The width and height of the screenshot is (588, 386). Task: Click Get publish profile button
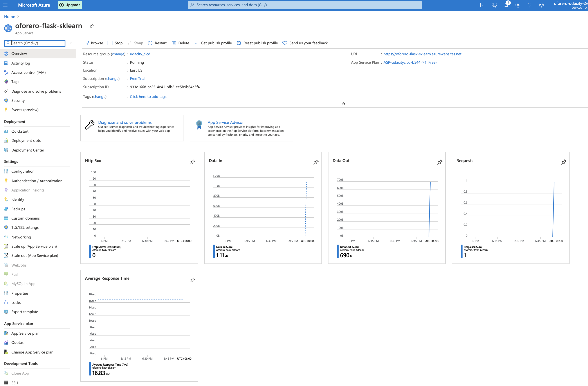(x=213, y=43)
